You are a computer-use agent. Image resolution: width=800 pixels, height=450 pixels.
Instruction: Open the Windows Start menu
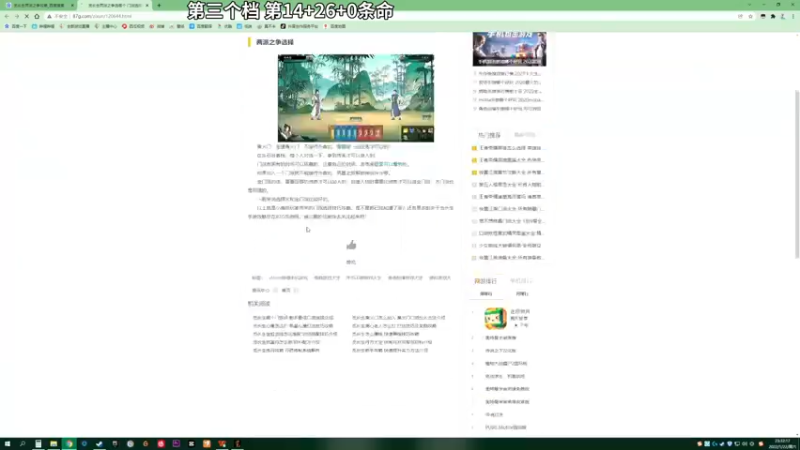(7, 444)
